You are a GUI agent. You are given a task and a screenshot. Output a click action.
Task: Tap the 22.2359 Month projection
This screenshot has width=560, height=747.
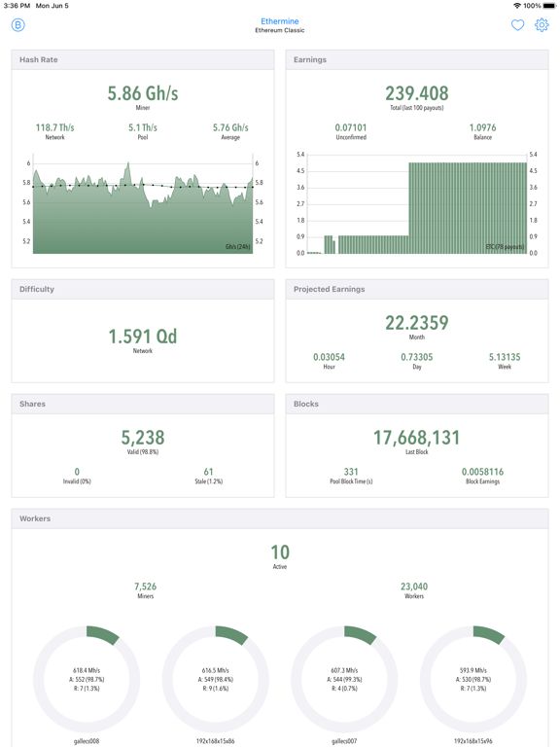(417, 323)
